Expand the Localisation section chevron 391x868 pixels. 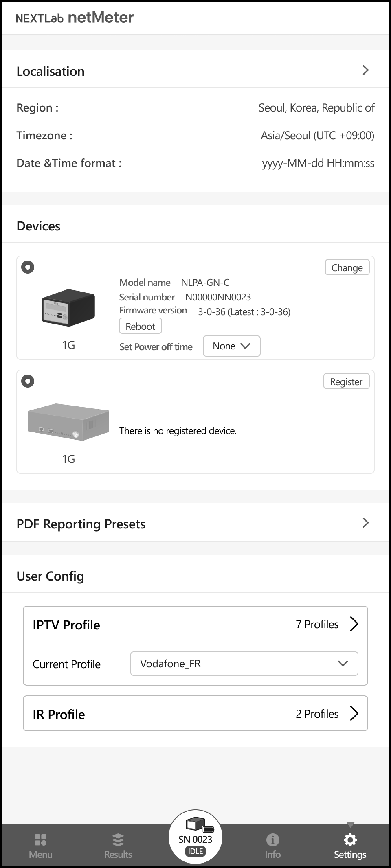click(365, 70)
